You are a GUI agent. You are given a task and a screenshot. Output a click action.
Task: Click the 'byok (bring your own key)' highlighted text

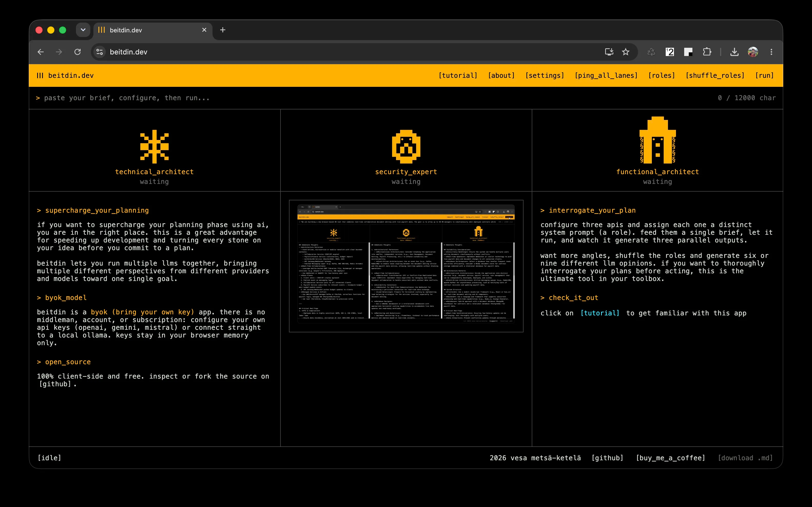[x=142, y=312]
